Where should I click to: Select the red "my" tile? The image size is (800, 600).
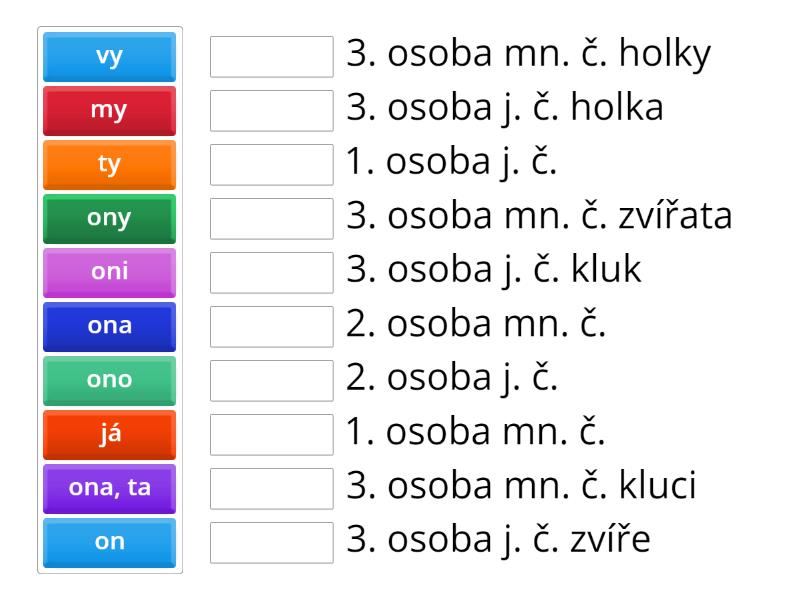pos(108,111)
